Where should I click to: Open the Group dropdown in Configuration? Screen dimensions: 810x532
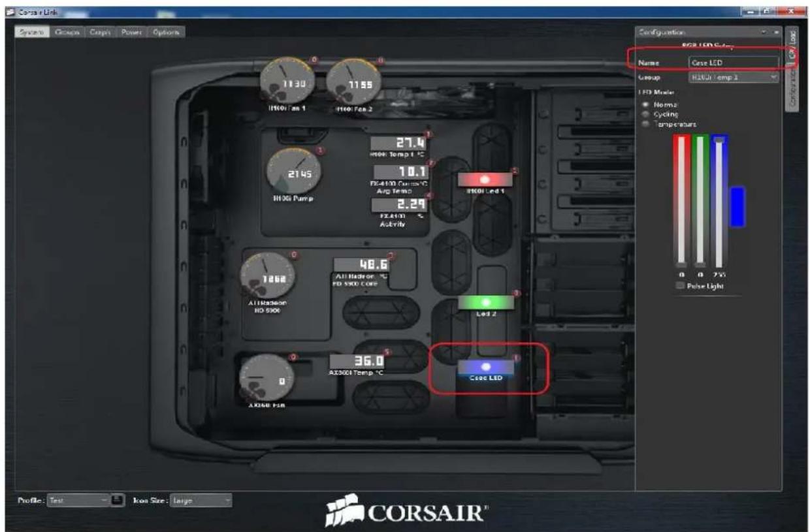coord(734,77)
